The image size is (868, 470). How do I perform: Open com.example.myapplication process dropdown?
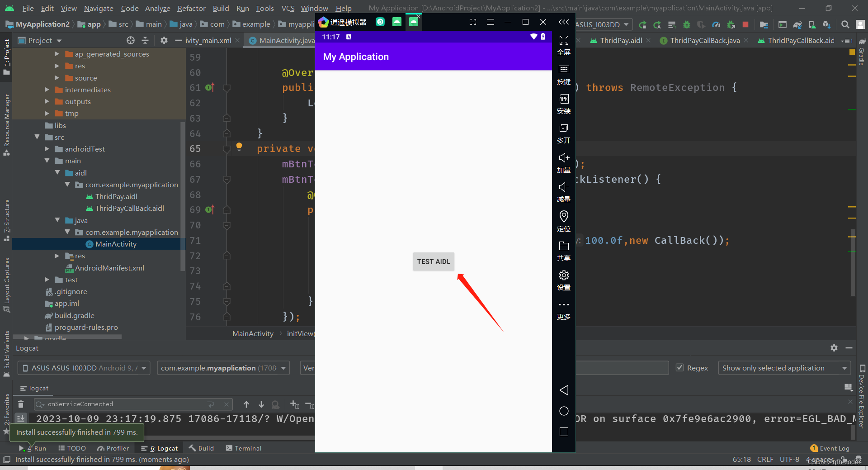[x=223, y=368]
